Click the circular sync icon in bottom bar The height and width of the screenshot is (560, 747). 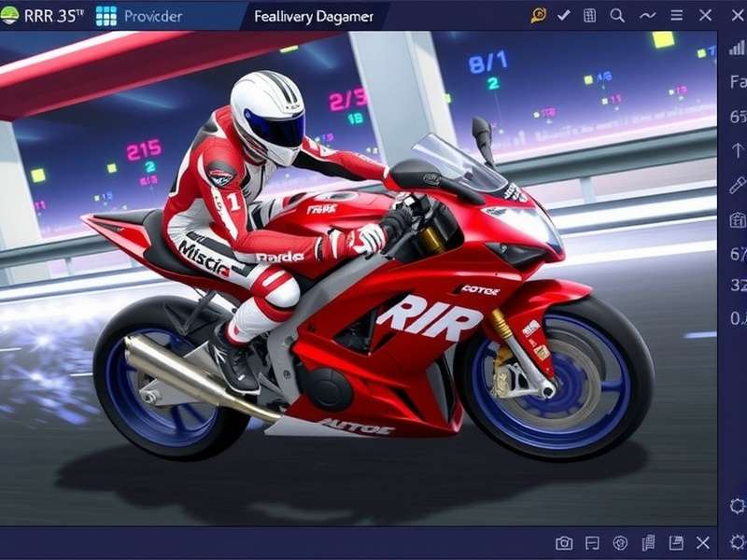click(620, 542)
